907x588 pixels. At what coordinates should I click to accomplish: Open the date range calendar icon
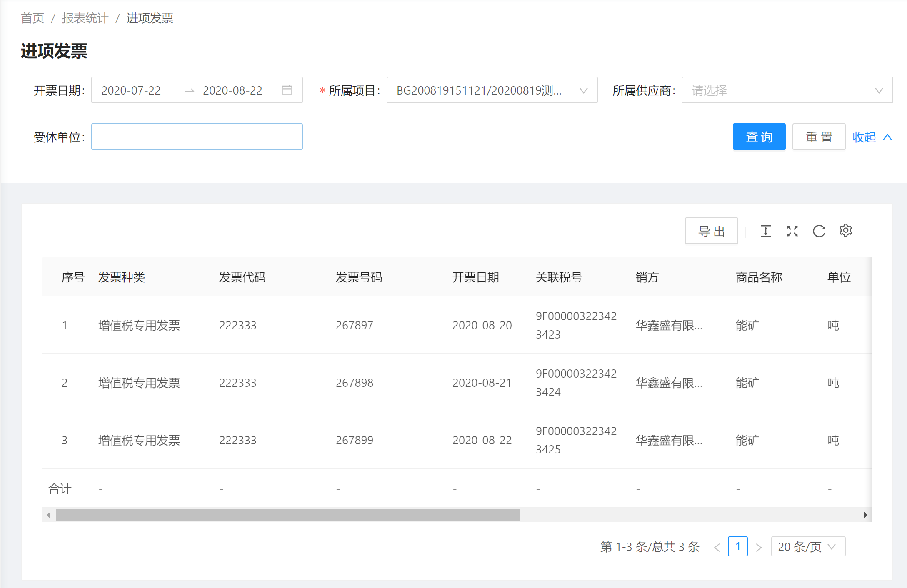[287, 90]
